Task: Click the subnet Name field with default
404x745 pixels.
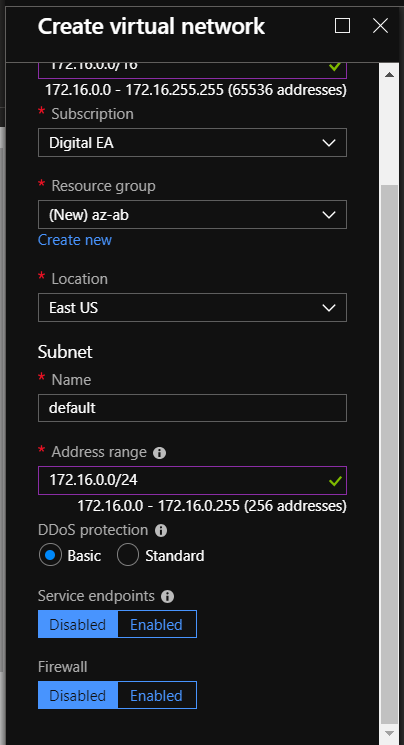Action: [x=192, y=408]
